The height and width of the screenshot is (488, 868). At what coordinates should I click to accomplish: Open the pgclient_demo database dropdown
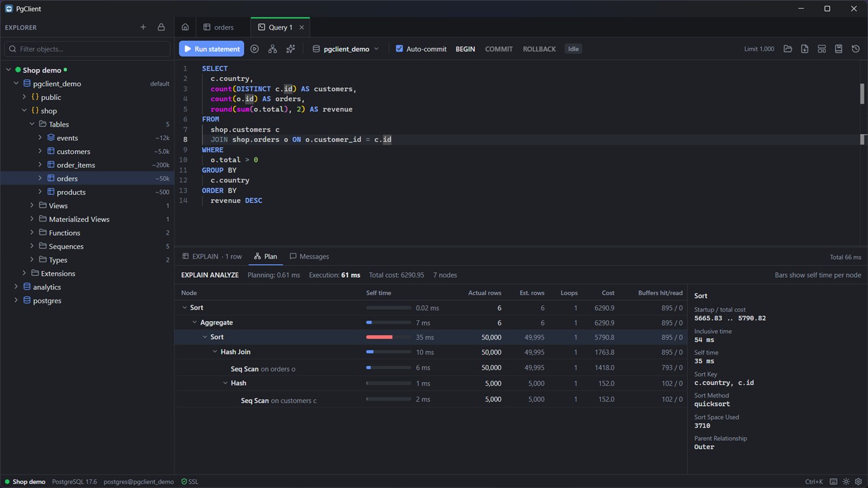click(x=346, y=49)
